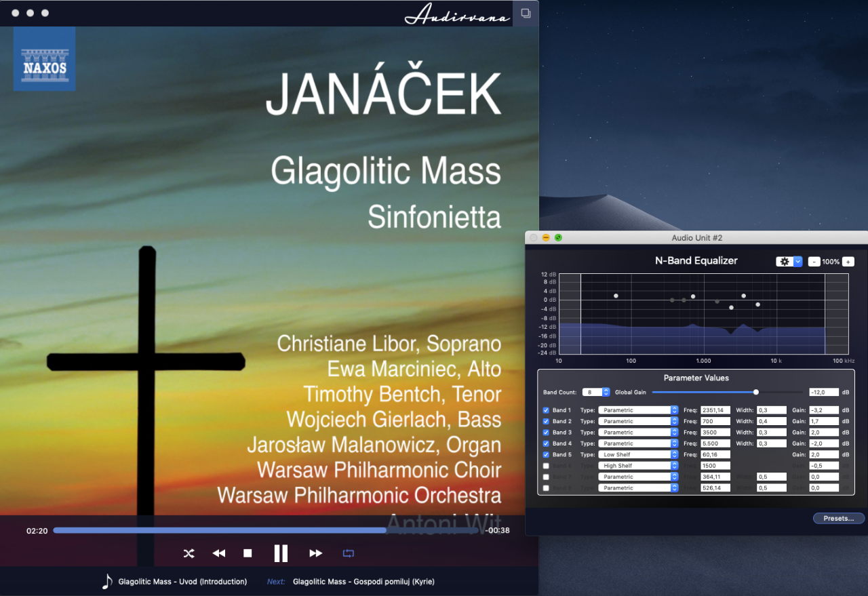Click the zoom out minus button
Viewport: 868px width, 596px height.
point(814,262)
